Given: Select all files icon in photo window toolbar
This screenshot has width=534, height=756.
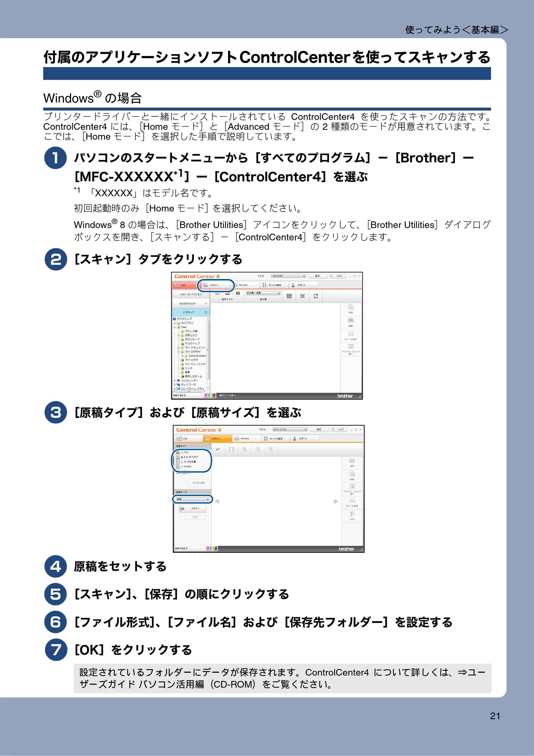Looking at the screenshot, I should (x=289, y=296).
